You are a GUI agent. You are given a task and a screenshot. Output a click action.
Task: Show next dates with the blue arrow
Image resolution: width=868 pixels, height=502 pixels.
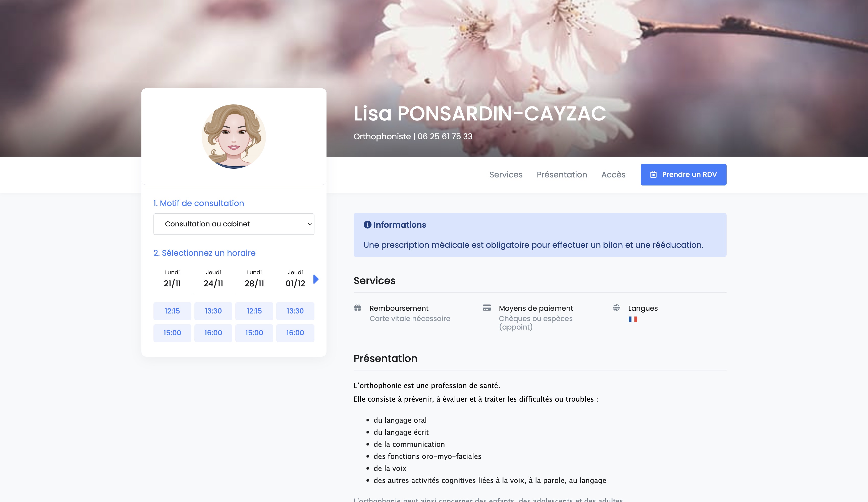pyautogui.click(x=316, y=279)
